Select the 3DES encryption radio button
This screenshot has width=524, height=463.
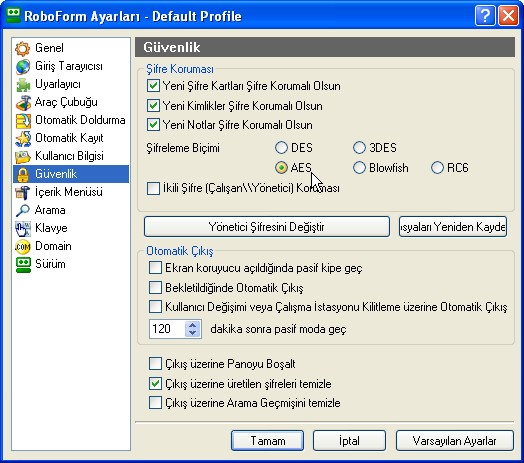tap(359, 147)
